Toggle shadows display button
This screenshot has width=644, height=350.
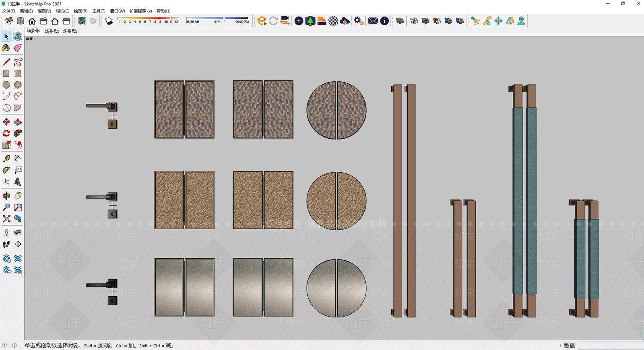109,21
